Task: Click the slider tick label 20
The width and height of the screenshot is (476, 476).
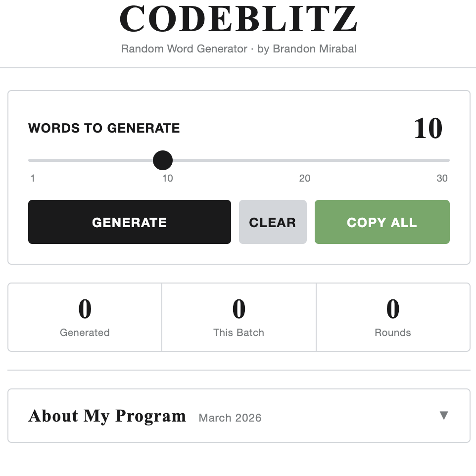Action: pyautogui.click(x=305, y=179)
